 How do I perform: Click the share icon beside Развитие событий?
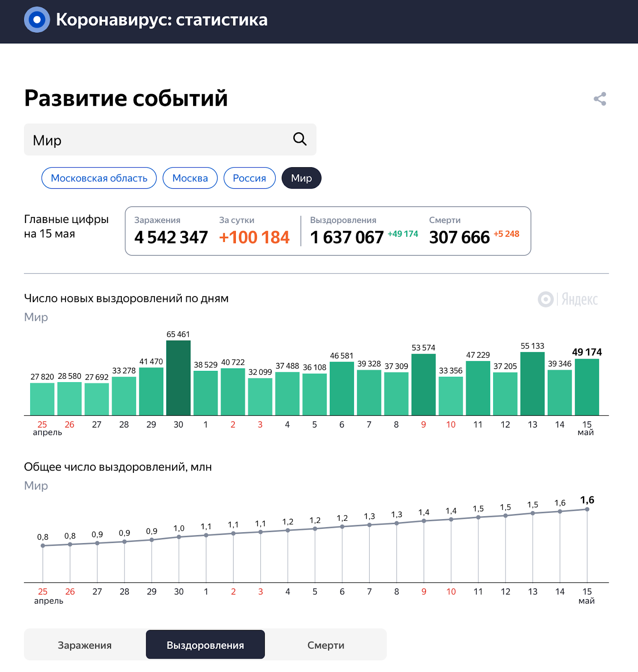click(x=600, y=99)
